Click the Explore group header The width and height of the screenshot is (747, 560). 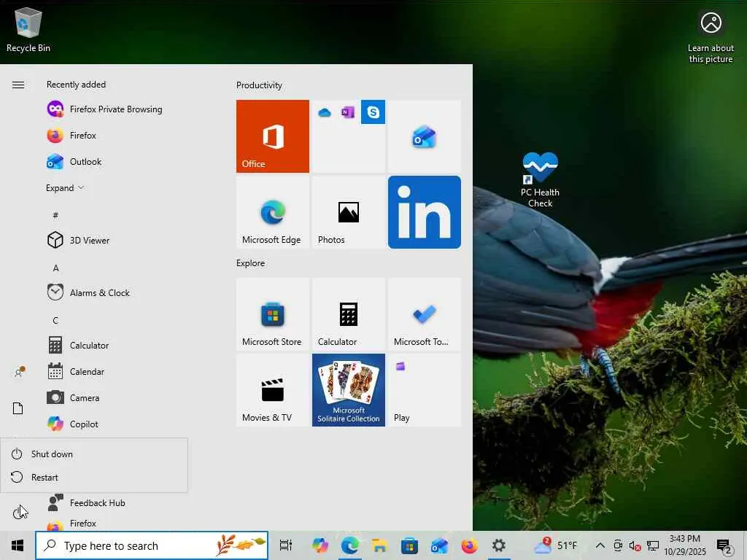click(251, 262)
